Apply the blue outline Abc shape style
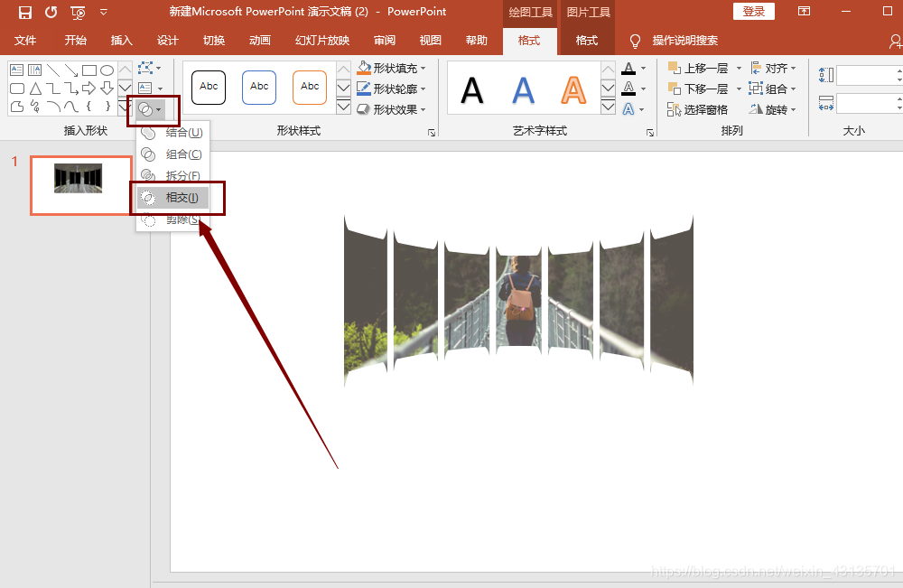 coord(259,87)
